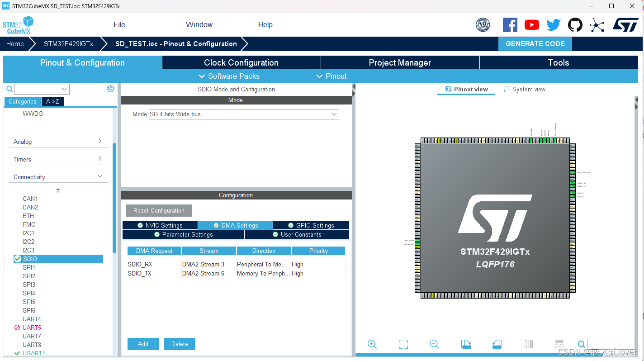Screen dimensions: 644x361
Task: Expand the Analog category
Action: pyautogui.click(x=58, y=142)
